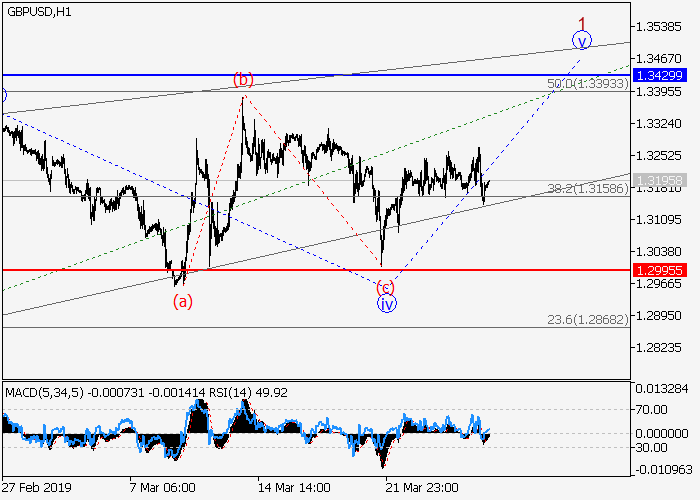Screen dimensions: 700x500
Task: Select the 23.6 Fibonacci level label
Action: (x=589, y=319)
